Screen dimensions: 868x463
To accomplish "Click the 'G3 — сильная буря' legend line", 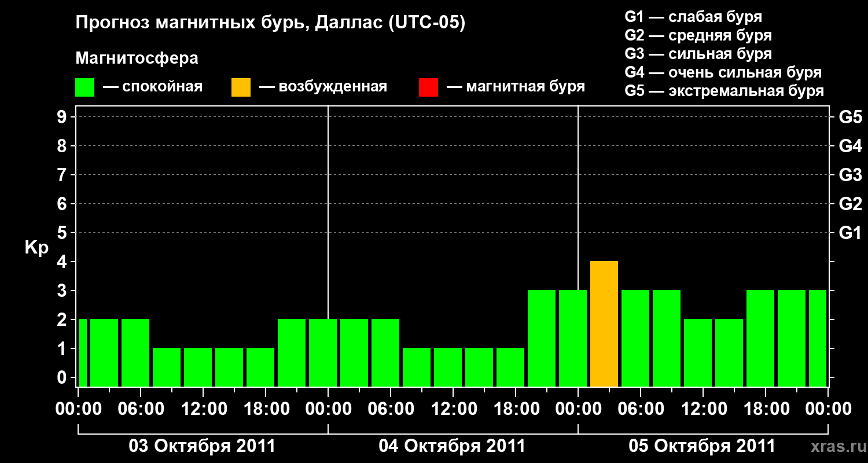I will 698,54.
